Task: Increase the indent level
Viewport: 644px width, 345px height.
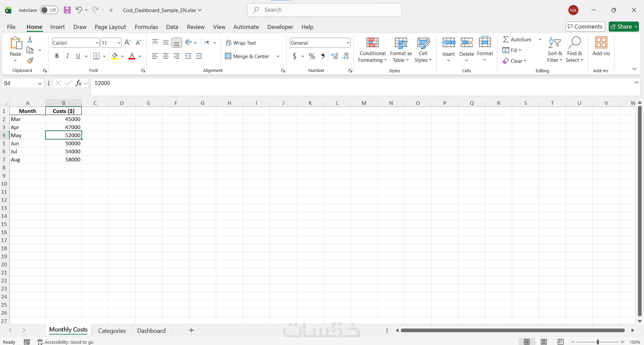Action: [x=199, y=56]
